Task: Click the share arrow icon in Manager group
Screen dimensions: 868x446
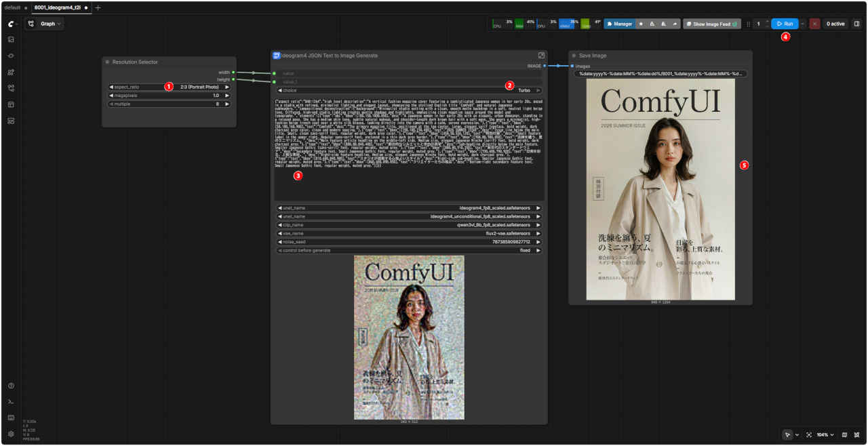Action: click(675, 24)
